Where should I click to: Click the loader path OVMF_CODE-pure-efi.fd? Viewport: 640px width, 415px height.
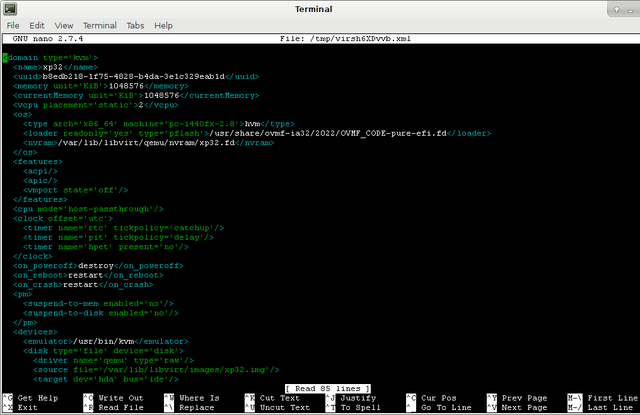[x=328, y=133]
